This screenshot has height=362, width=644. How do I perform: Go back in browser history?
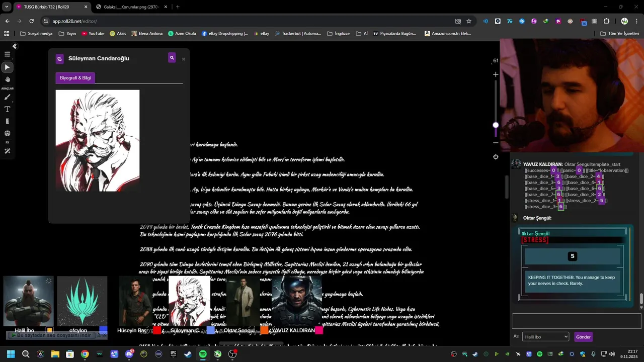click(x=7, y=21)
